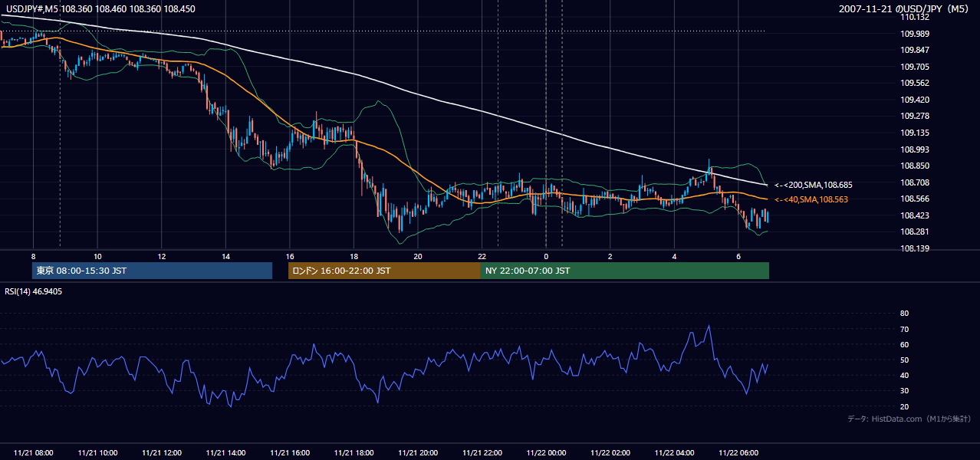This screenshot has width=980, height=460.
Task: Select the 東京 08:00-15:30 JST session bar
Action: (153, 271)
